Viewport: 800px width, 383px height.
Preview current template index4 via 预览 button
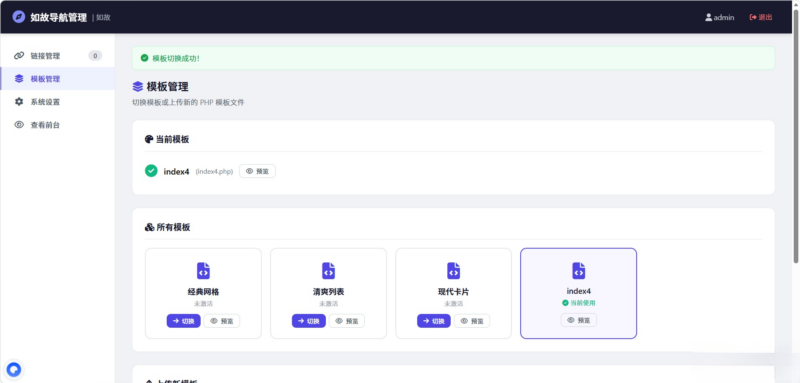[257, 171]
